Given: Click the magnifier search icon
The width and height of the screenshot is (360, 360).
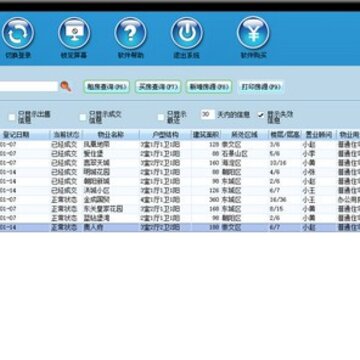Looking at the screenshot, I should [66, 87].
